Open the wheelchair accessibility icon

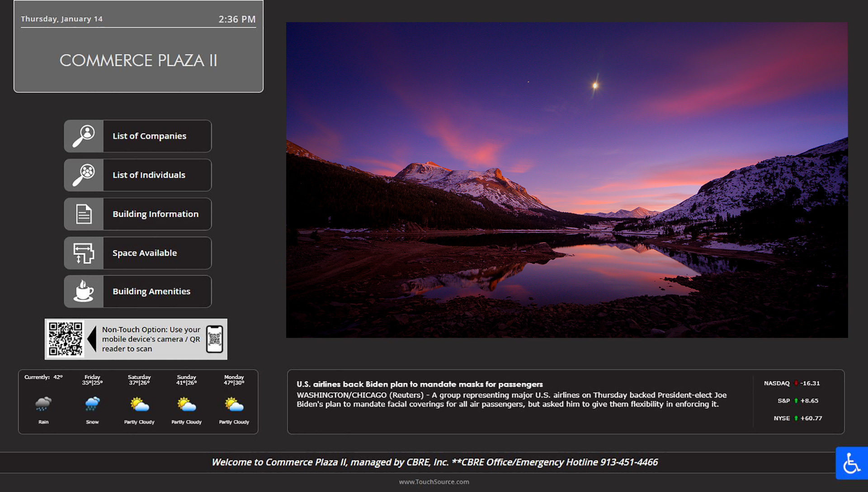pyautogui.click(x=851, y=463)
